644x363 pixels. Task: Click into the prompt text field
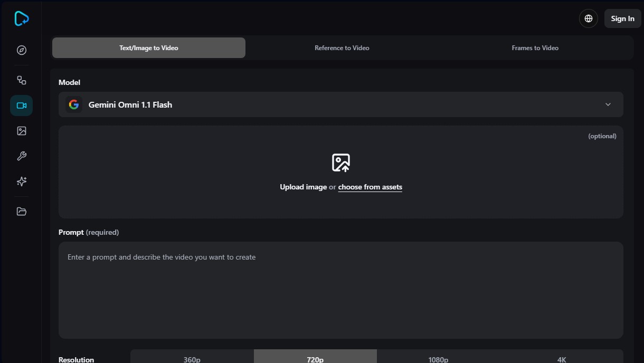tap(341, 290)
